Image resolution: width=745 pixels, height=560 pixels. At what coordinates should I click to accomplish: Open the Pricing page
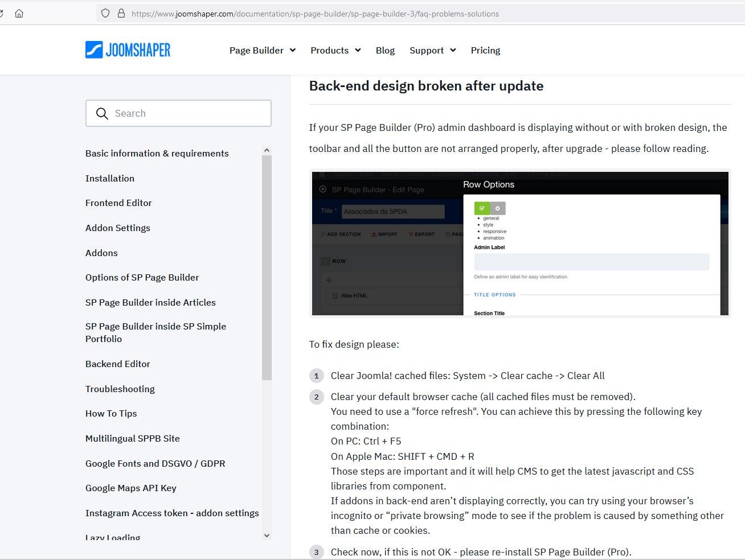click(485, 50)
